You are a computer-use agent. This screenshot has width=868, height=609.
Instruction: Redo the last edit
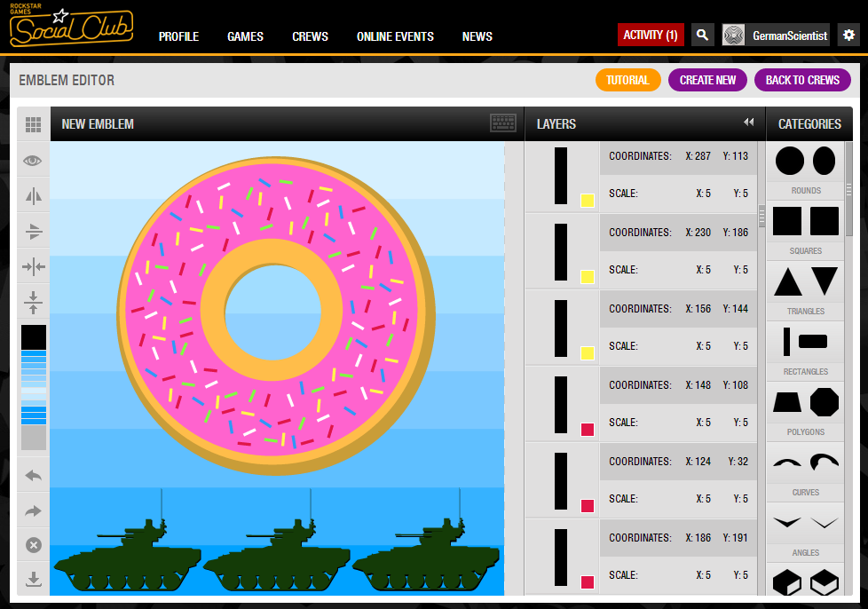(33, 511)
